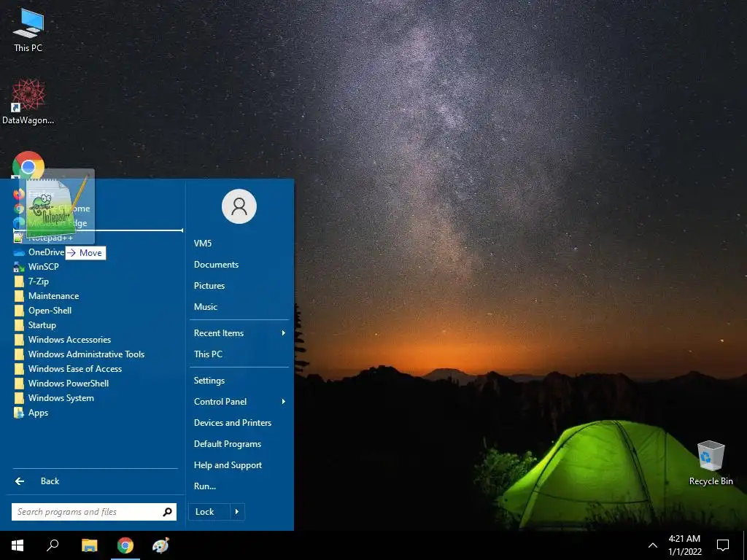This screenshot has height=560, width=747.
Task: Open the Recycle Bin on desktop
Action: point(711,463)
